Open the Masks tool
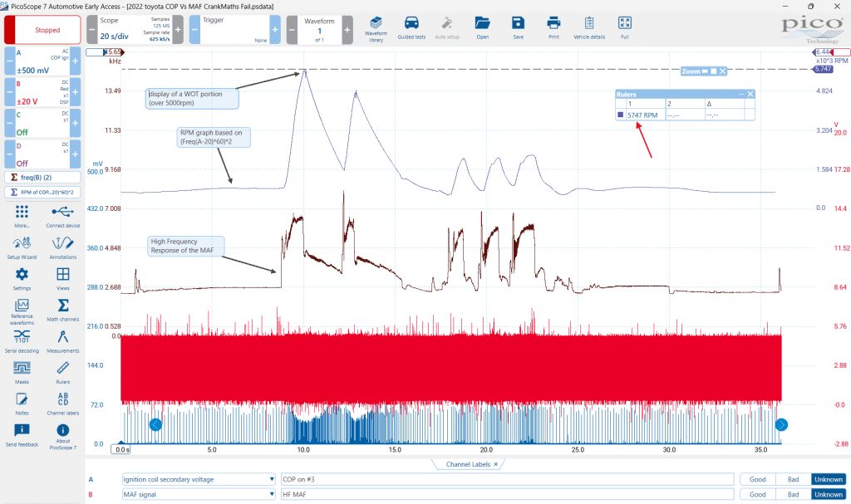This screenshot has width=851, height=504. click(22, 373)
